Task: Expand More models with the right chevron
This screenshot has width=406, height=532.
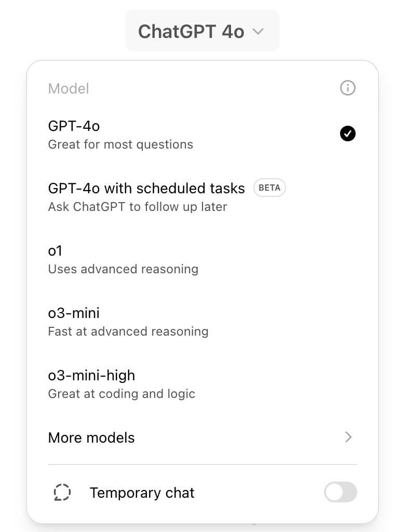Action: click(x=348, y=437)
